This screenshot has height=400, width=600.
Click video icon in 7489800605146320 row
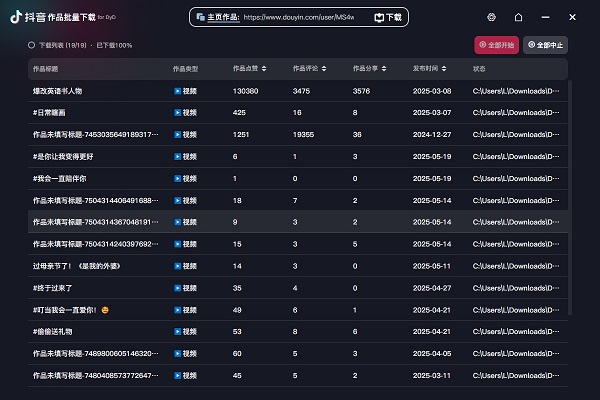click(x=178, y=354)
